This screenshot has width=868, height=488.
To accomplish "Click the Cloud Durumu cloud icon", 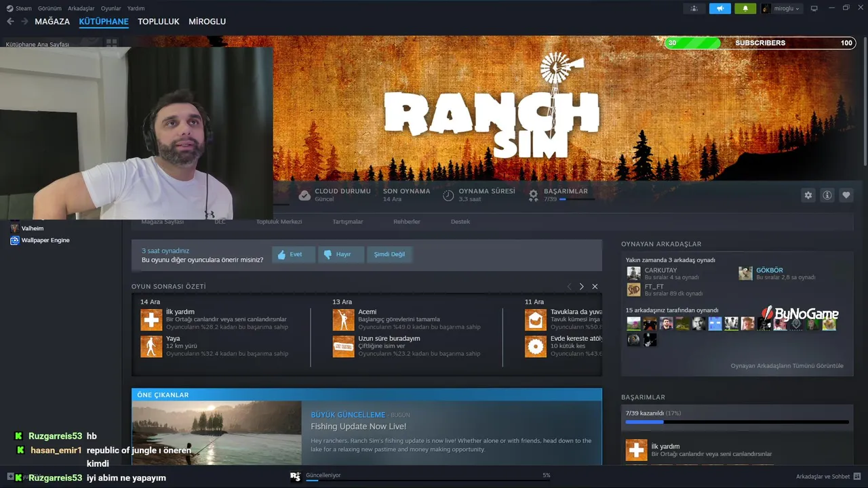I will (x=304, y=195).
